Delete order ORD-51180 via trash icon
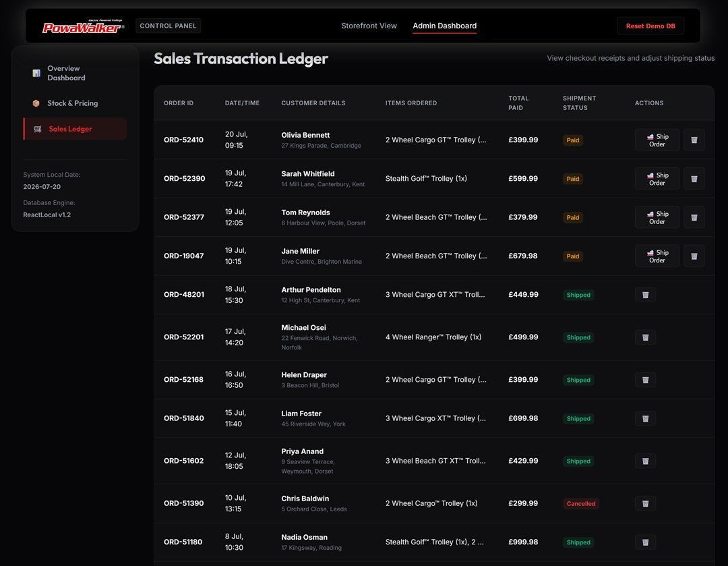The height and width of the screenshot is (566, 728). click(645, 542)
